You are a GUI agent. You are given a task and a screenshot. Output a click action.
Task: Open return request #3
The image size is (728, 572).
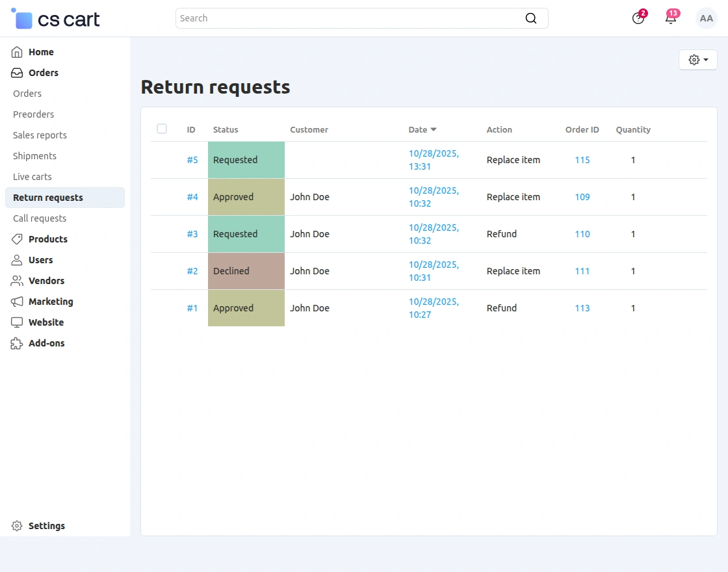pos(192,234)
